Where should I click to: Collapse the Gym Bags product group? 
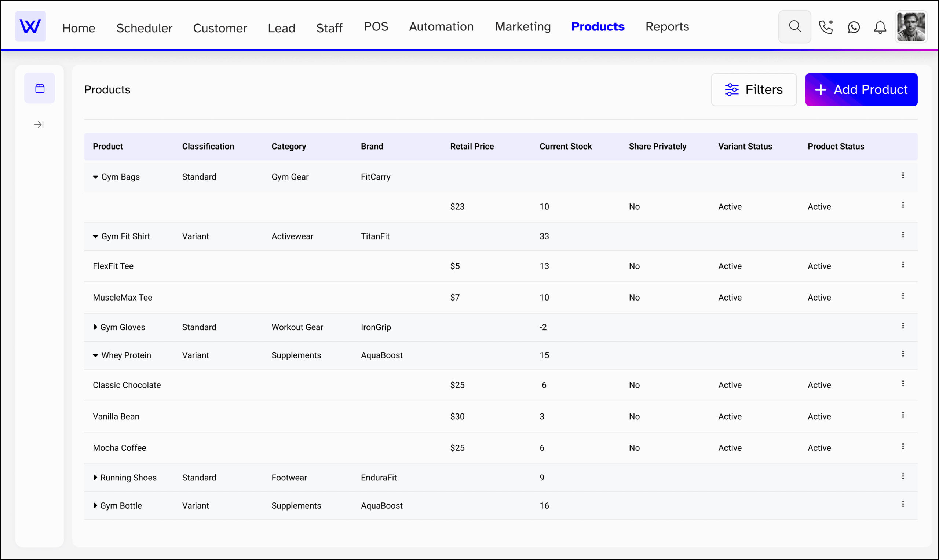(95, 177)
